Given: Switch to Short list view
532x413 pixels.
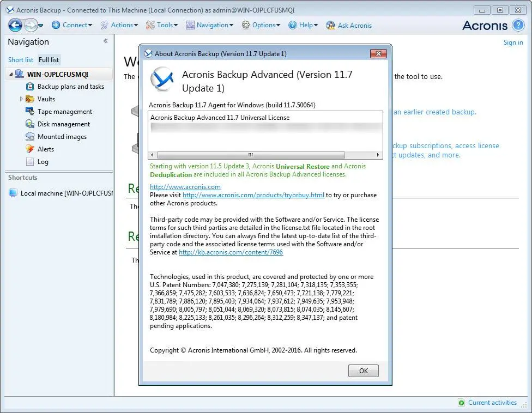Looking at the screenshot, I should [x=21, y=60].
